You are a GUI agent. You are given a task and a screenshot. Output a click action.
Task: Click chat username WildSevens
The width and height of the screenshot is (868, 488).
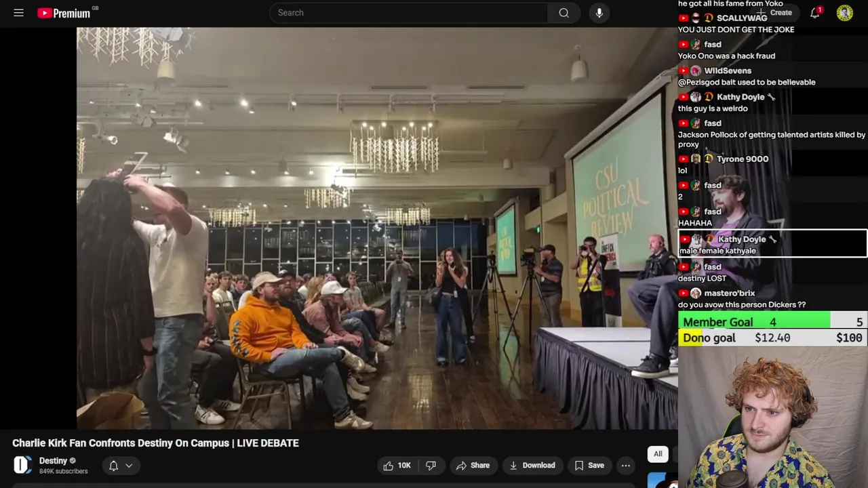click(728, 70)
